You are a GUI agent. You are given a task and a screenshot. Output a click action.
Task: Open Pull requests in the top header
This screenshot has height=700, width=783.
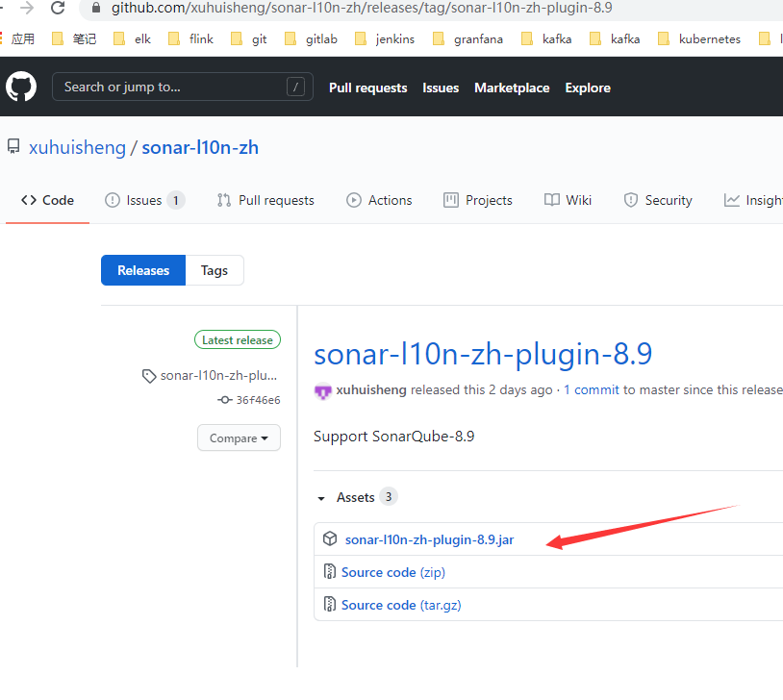pos(368,87)
